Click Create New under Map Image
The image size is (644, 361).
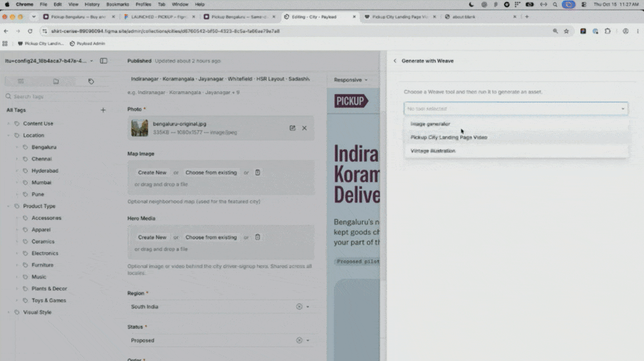point(153,173)
